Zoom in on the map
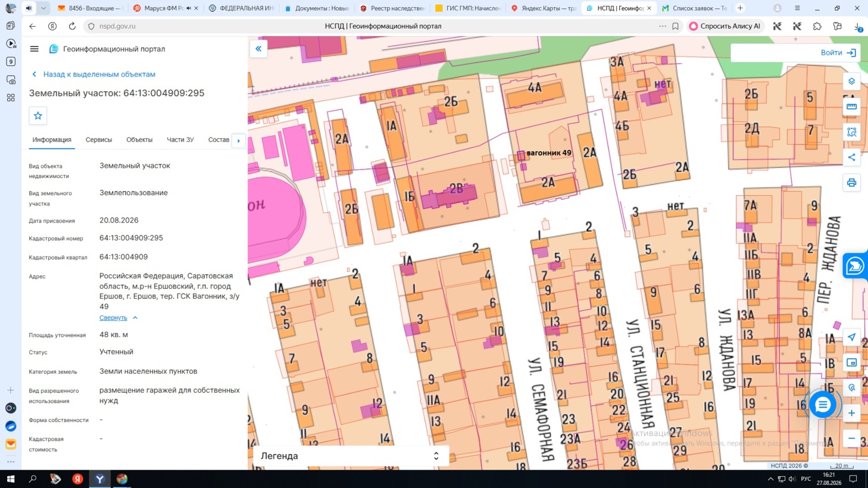 coord(852,413)
